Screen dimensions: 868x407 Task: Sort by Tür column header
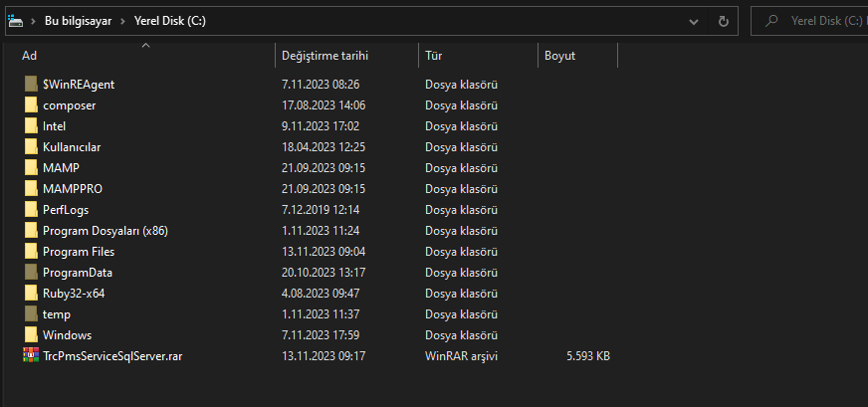click(x=434, y=56)
